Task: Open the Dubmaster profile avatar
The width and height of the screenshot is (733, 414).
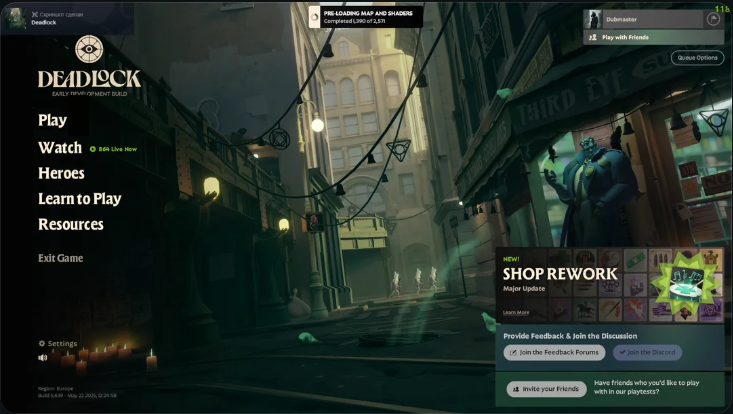Action: [x=593, y=18]
